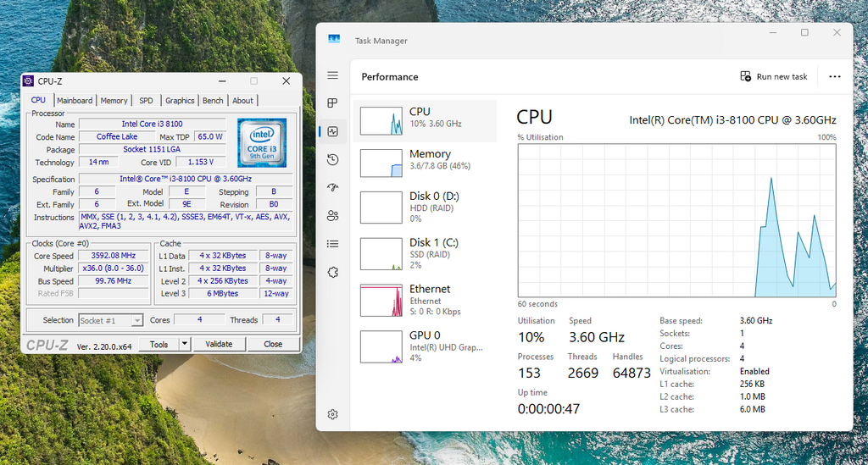
Task: Select Ethernet performance item
Action: (x=426, y=300)
